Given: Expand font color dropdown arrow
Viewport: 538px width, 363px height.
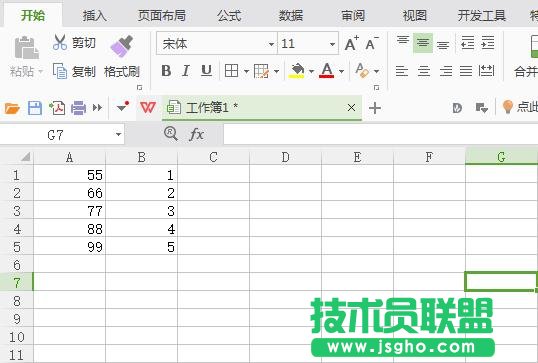Looking at the screenshot, I should click(341, 71).
